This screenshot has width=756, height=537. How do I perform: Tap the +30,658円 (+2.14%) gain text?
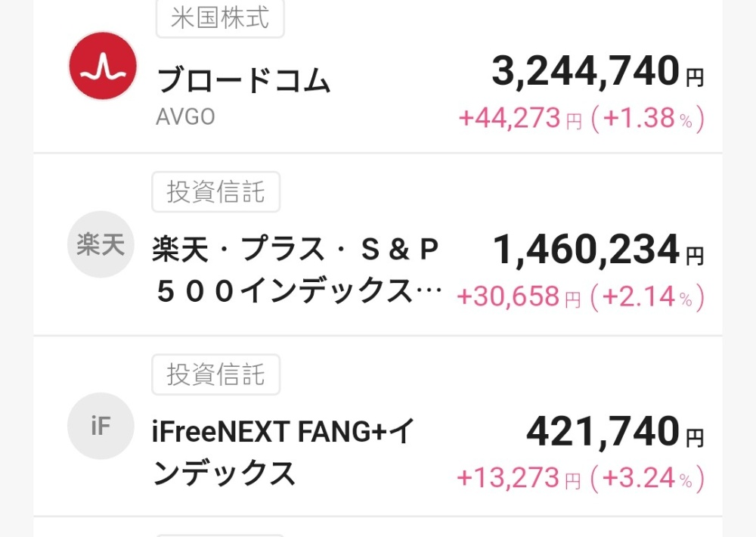point(581,296)
